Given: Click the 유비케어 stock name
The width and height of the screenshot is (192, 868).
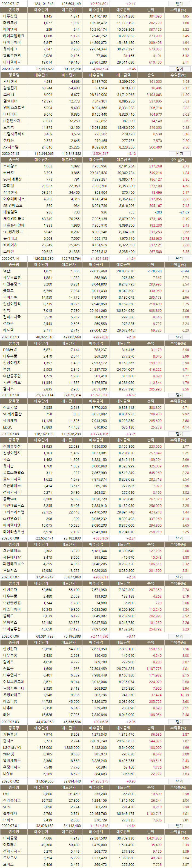Looking at the screenshot, I should (x=10, y=421).
